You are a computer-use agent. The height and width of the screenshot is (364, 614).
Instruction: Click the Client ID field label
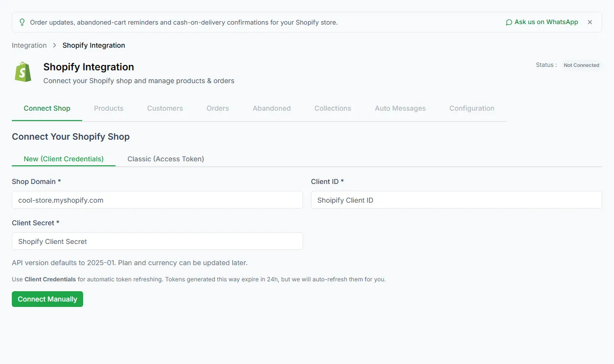tap(327, 182)
